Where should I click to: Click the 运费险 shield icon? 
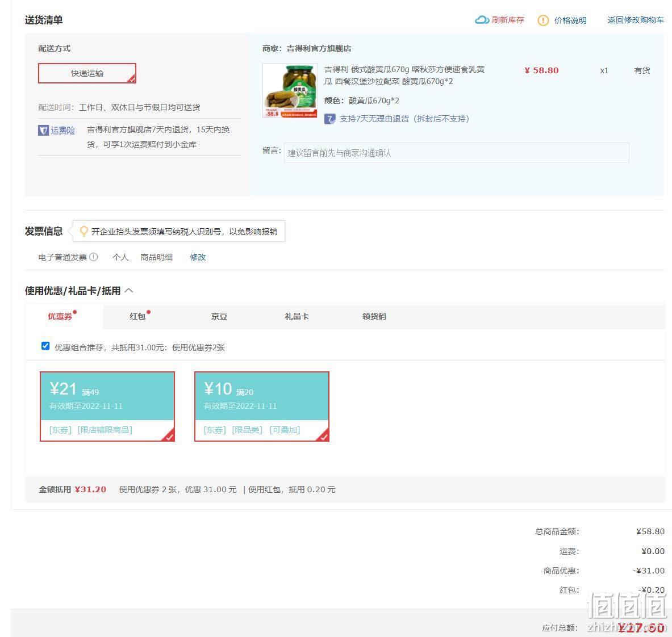point(43,130)
